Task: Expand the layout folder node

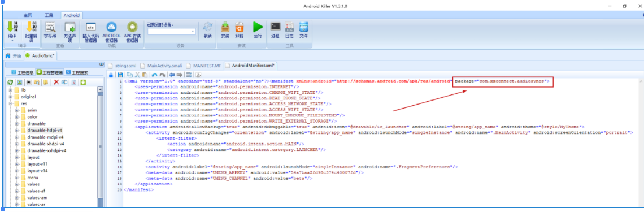Action: pos(16,157)
